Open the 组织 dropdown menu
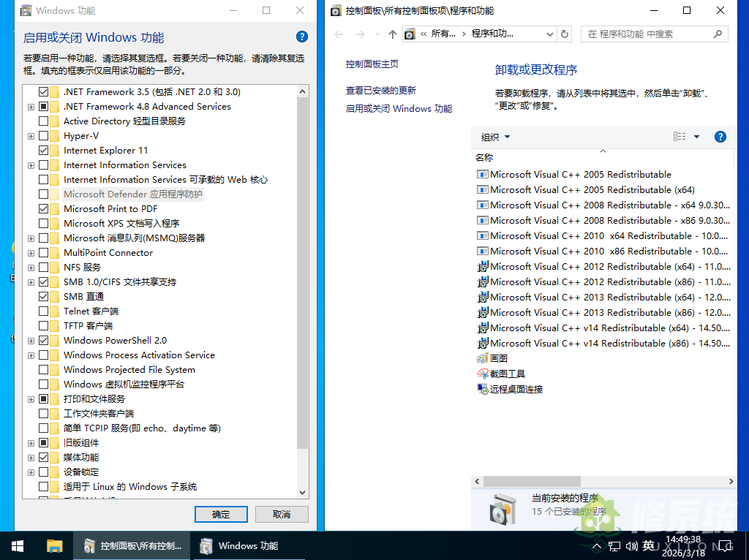 click(496, 137)
